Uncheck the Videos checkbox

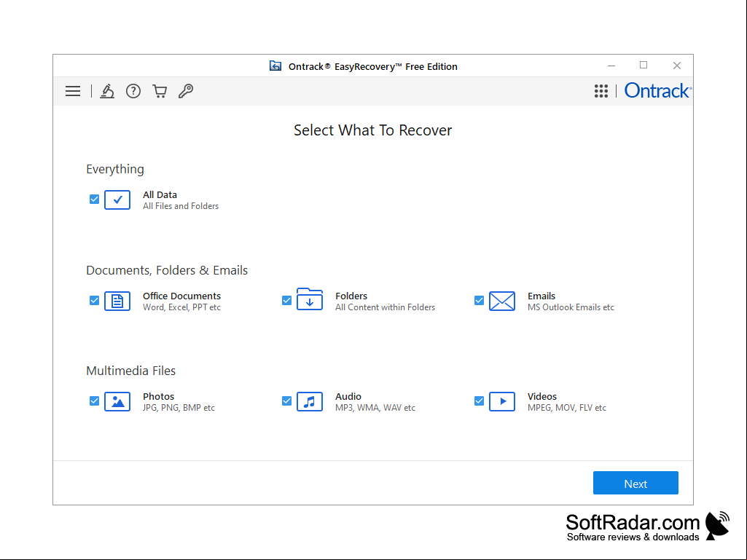(480, 401)
